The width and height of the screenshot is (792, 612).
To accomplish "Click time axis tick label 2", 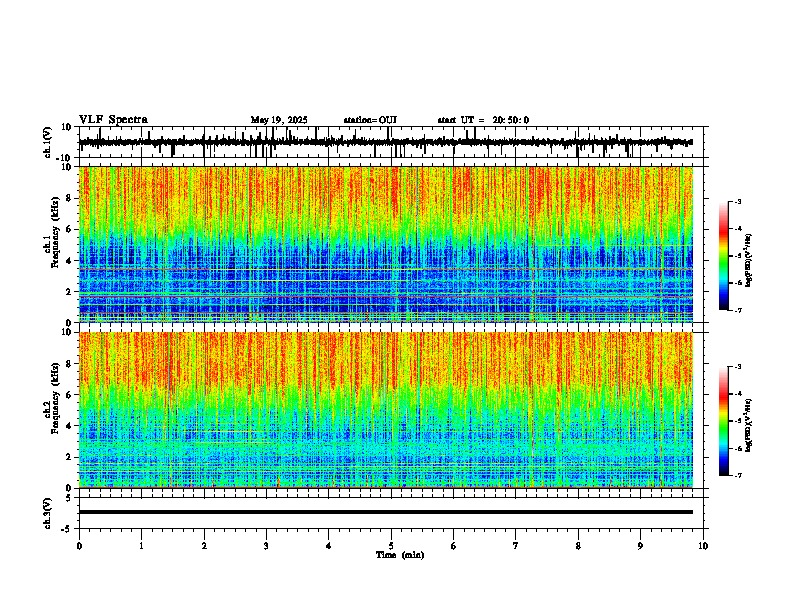I will tap(204, 546).
